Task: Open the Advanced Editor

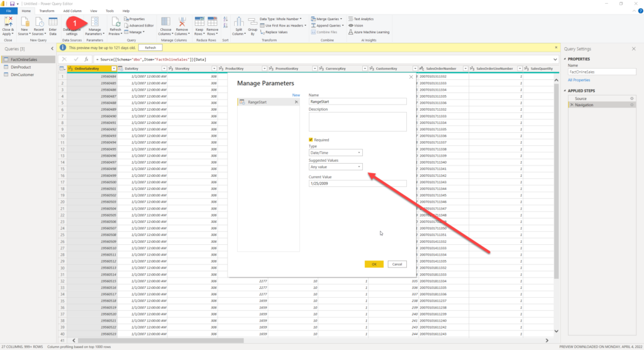Action: (139, 26)
